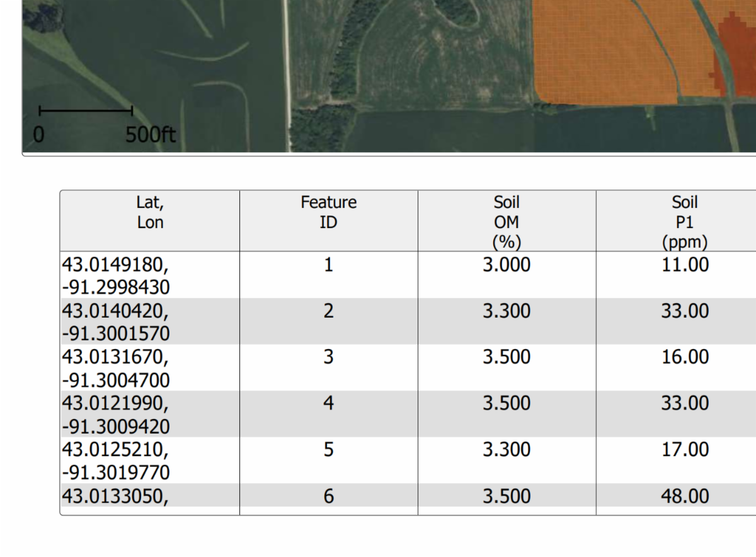Select the "Soil P1 (ppm)" column header
This screenshot has width=756, height=557.
[x=684, y=222]
